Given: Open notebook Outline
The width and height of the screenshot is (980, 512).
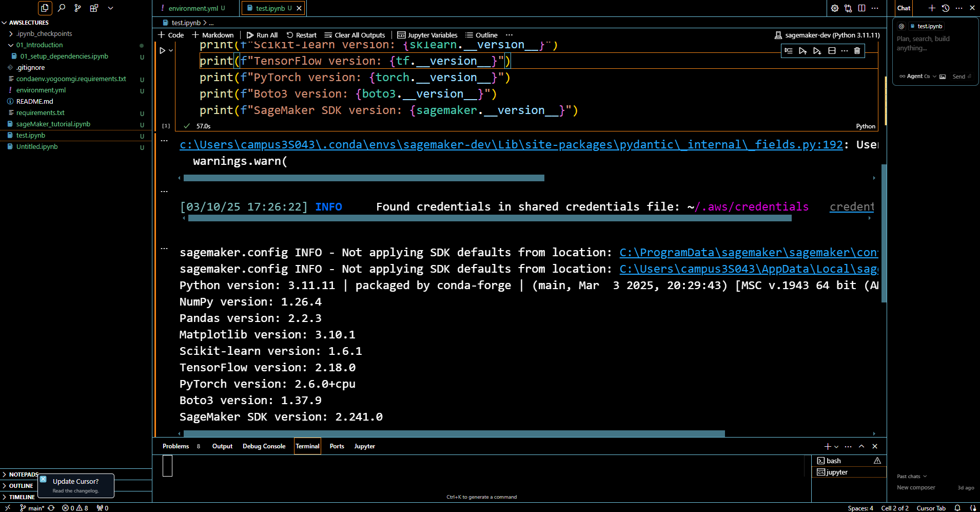Looking at the screenshot, I should [x=481, y=35].
